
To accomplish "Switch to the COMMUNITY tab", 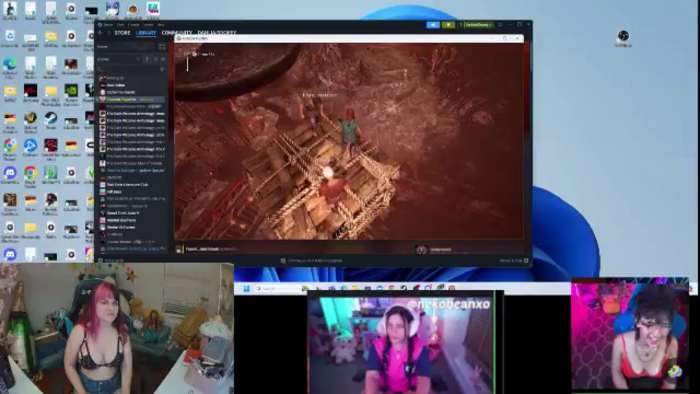I will (177, 33).
